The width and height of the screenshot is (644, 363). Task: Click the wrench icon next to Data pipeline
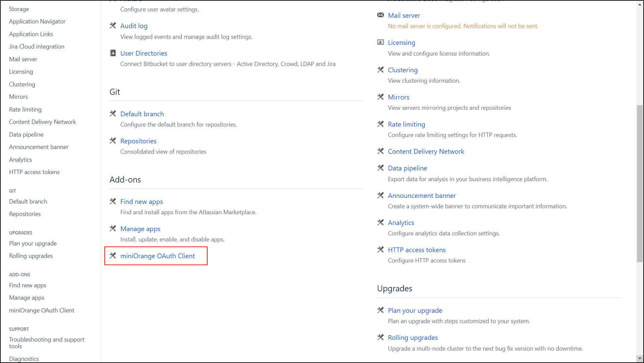point(381,168)
